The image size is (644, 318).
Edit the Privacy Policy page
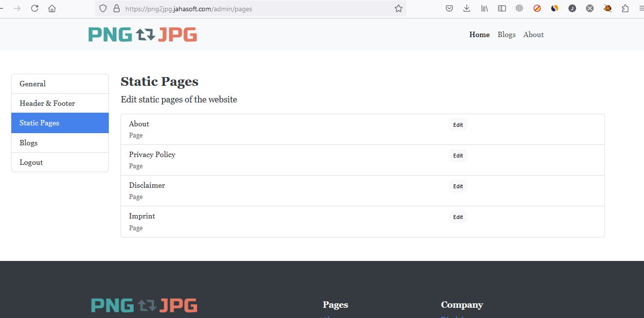(x=458, y=156)
